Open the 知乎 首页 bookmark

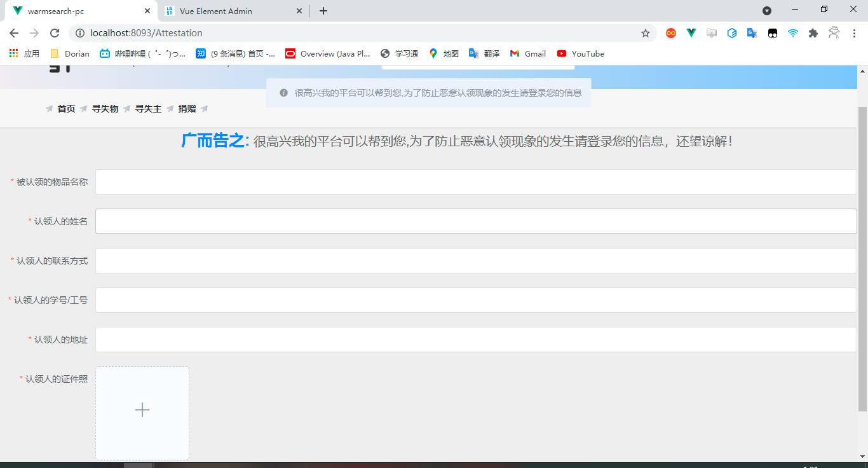point(236,53)
